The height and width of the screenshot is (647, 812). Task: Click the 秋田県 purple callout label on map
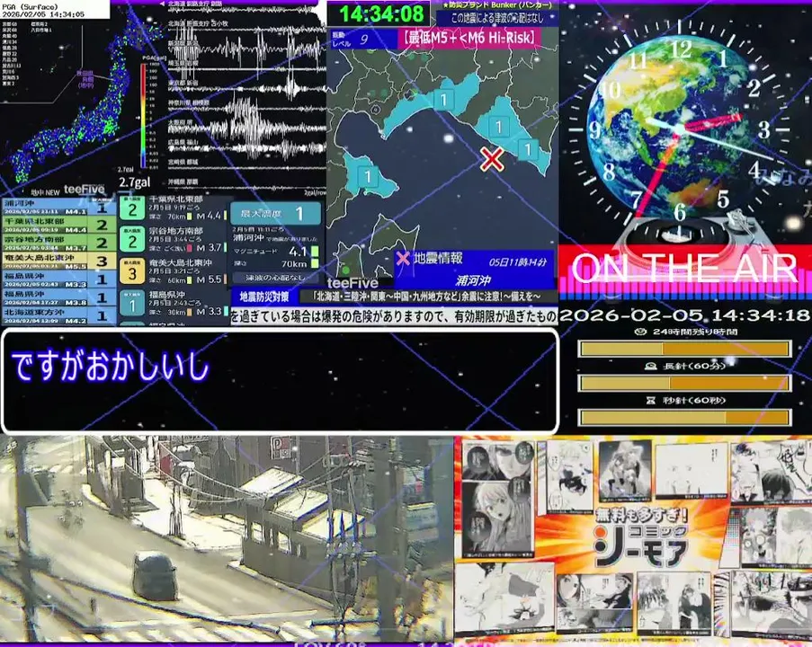click(x=85, y=79)
